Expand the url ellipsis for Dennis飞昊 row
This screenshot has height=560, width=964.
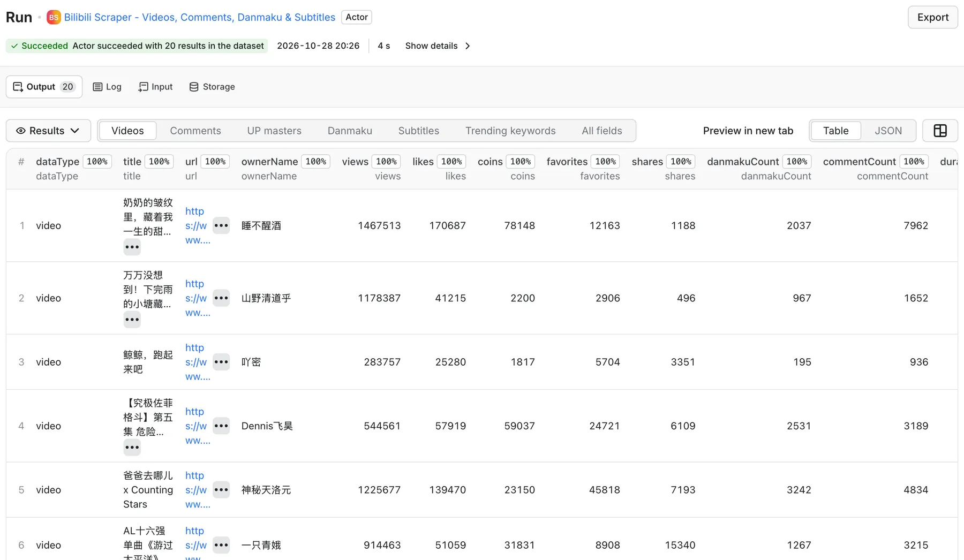tap(221, 426)
